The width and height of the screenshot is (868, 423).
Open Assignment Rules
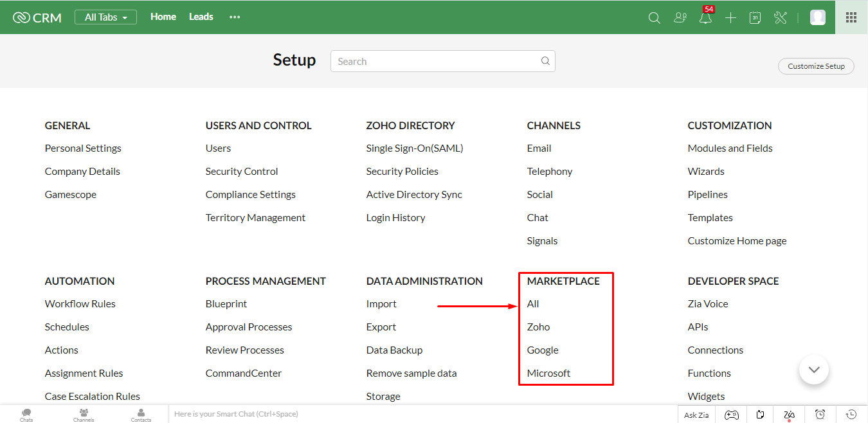[84, 373]
